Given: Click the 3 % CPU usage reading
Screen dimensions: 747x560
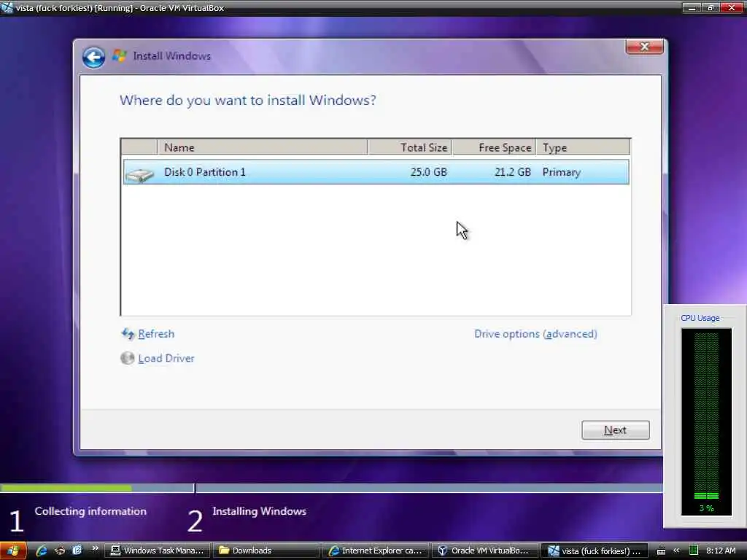Looking at the screenshot, I should [706, 508].
